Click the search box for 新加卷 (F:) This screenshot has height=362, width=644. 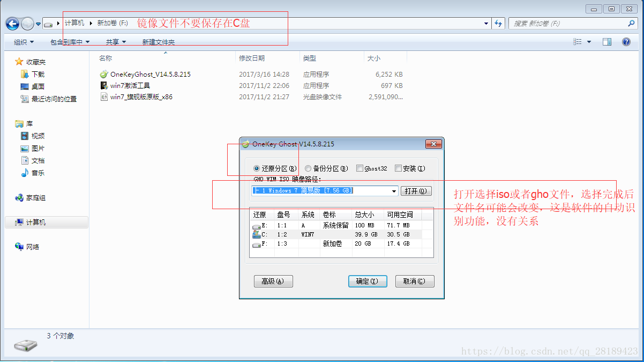(x=573, y=24)
